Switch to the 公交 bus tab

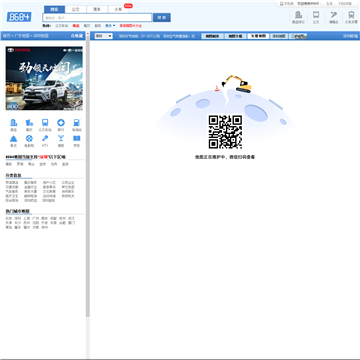(x=76, y=9)
